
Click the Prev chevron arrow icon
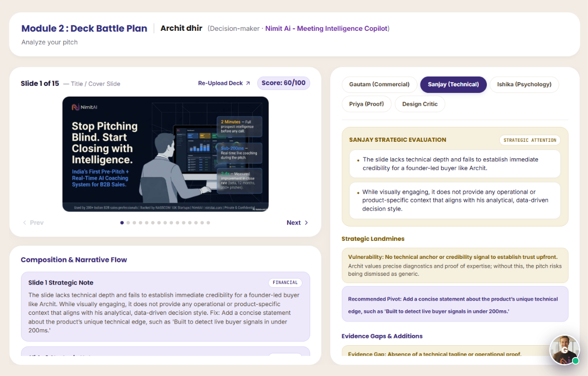point(25,222)
